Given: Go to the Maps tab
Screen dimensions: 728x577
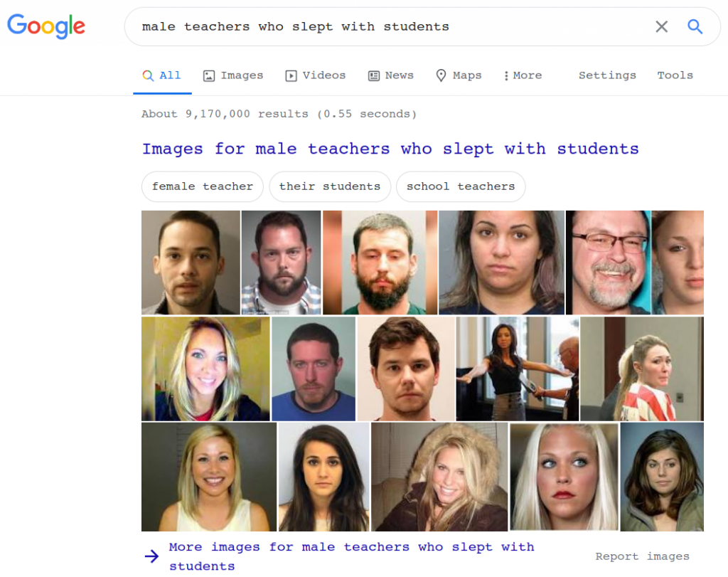Looking at the screenshot, I should click(x=459, y=75).
